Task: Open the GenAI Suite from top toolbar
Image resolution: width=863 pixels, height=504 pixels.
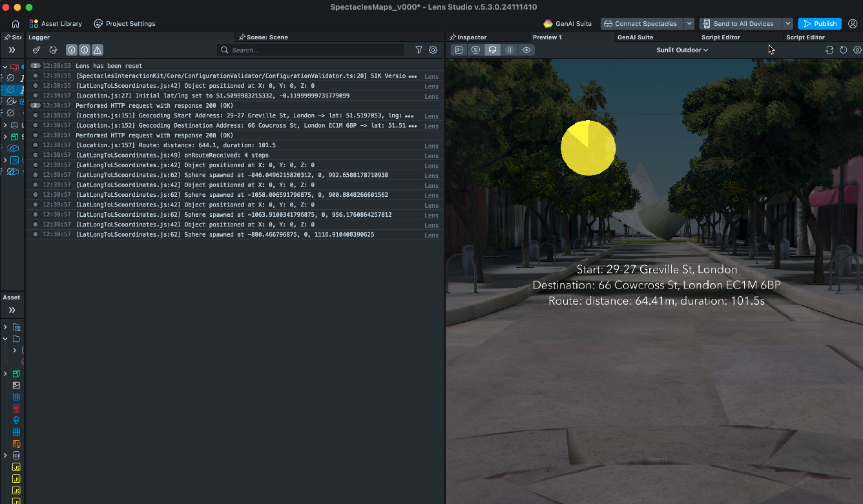Action: 567,24
